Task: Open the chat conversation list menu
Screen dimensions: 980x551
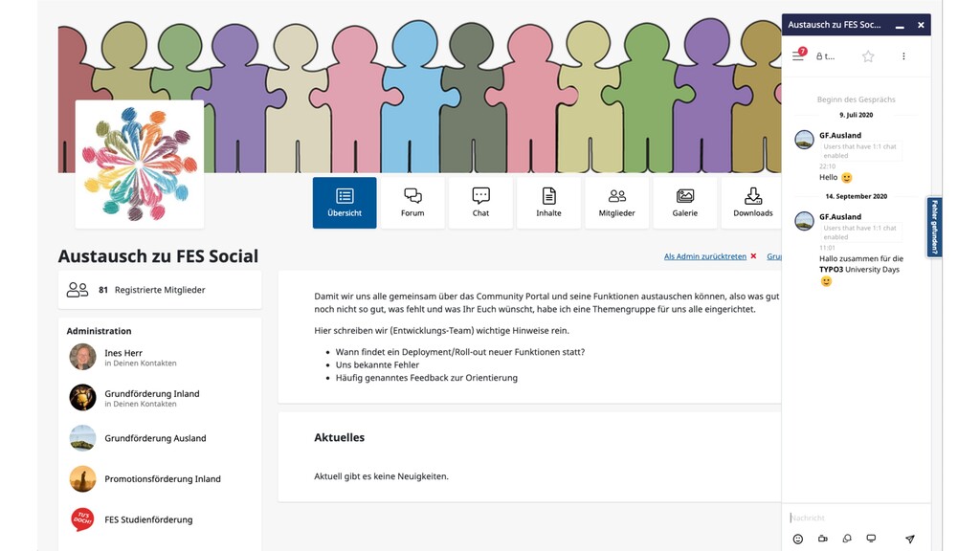Action: click(x=798, y=56)
